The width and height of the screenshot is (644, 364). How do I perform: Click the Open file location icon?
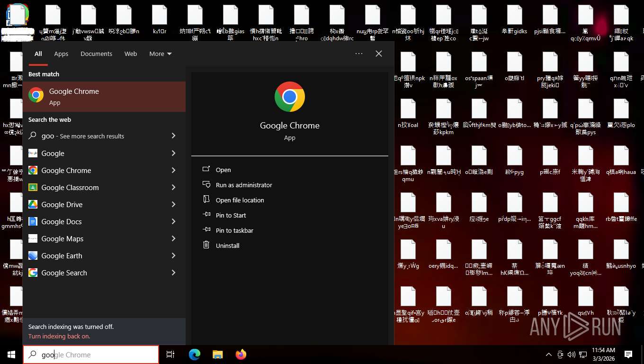point(206,200)
